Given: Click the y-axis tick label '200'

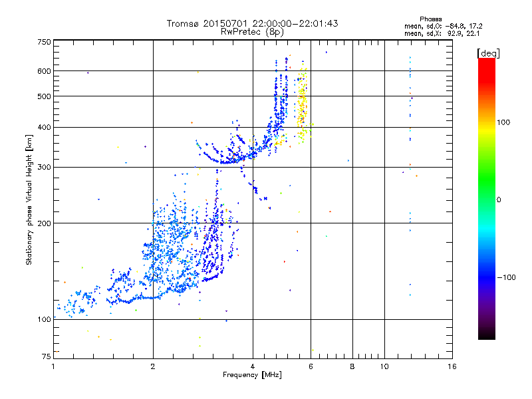Looking at the screenshot, I should point(44,223).
